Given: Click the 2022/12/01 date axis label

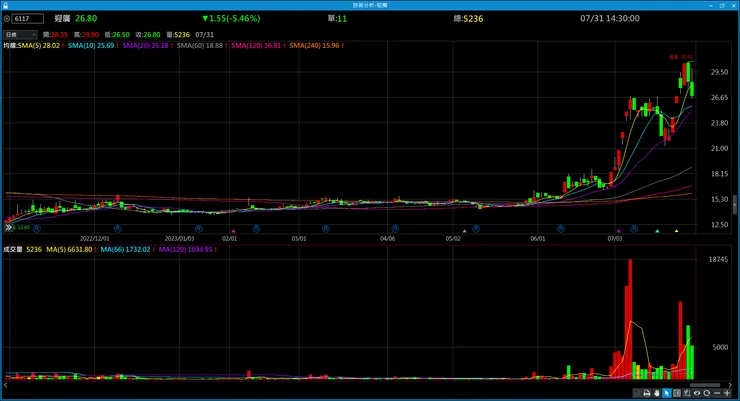Looking at the screenshot, I should coord(94,238).
